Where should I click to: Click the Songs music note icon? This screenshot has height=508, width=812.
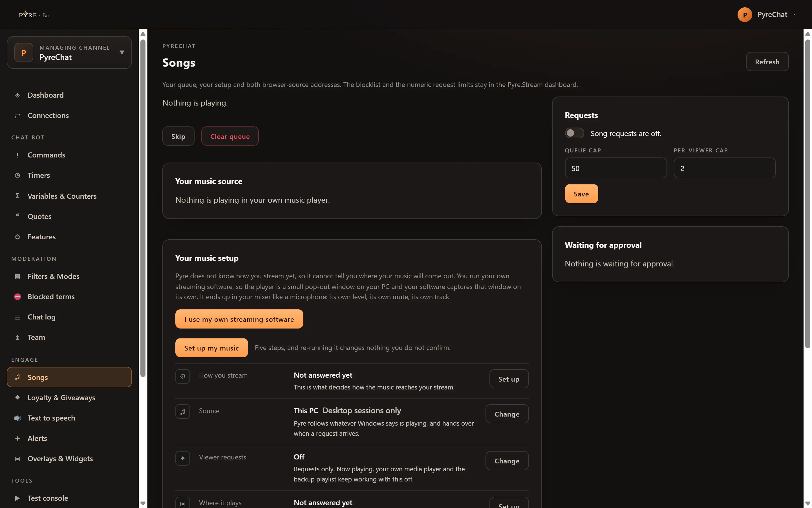tap(17, 377)
